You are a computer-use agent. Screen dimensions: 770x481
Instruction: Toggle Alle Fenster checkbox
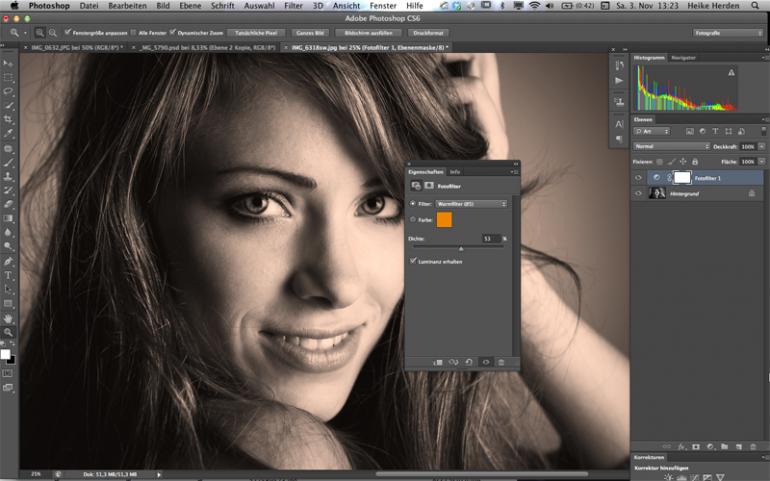pos(133,32)
